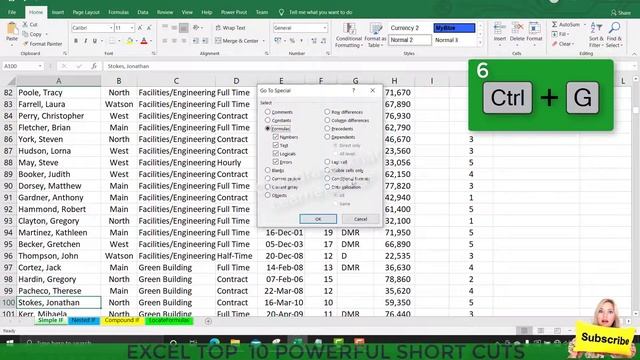Open the Name Box dropdown arrow
The image size is (640, 360).
click(40, 66)
